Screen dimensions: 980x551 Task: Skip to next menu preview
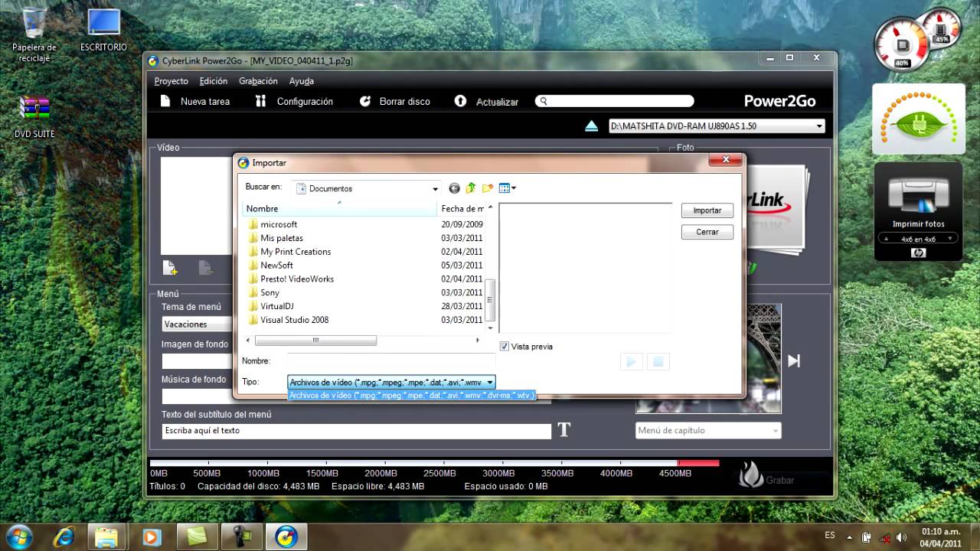pyautogui.click(x=794, y=360)
